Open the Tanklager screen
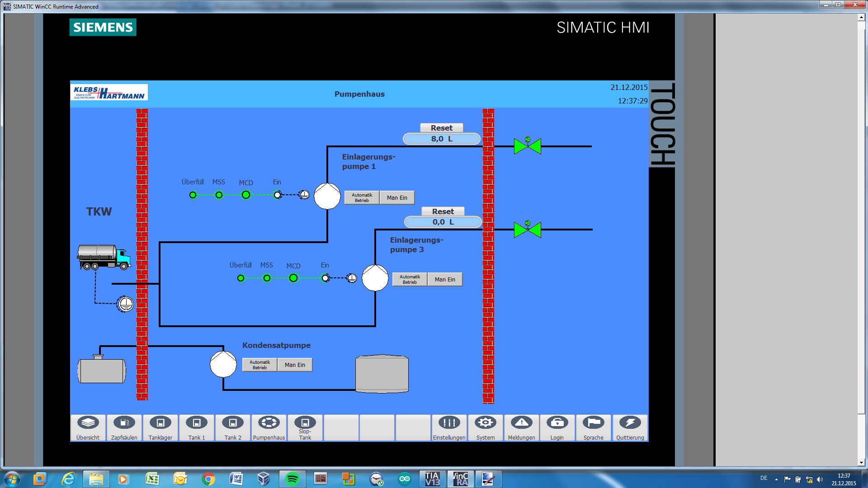Viewport: 868px width, 488px height. click(x=160, y=427)
